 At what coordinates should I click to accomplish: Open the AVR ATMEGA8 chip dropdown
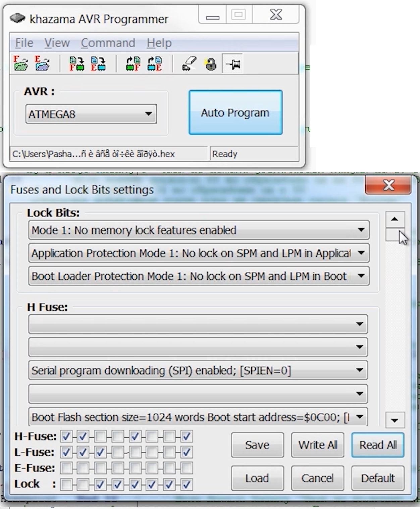(91, 114)
